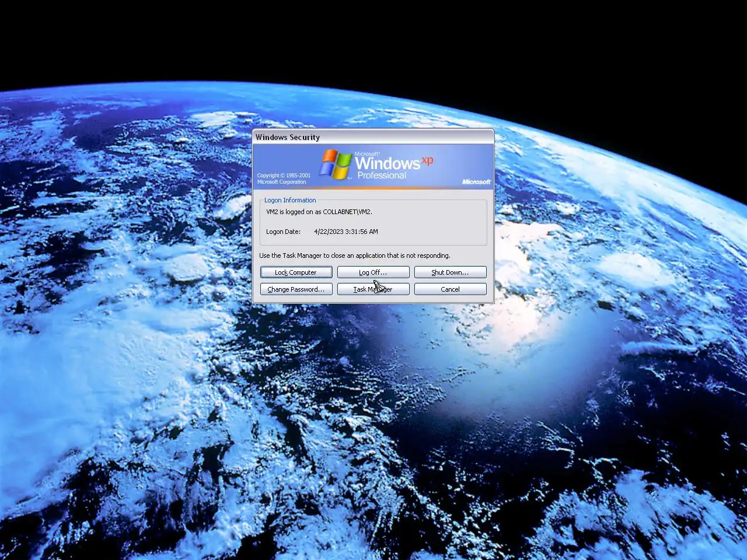Click the logon date value 4/22/2023 3:31:56 AM
The height and width of the screenshot is (560, 747).
[346, 232]
